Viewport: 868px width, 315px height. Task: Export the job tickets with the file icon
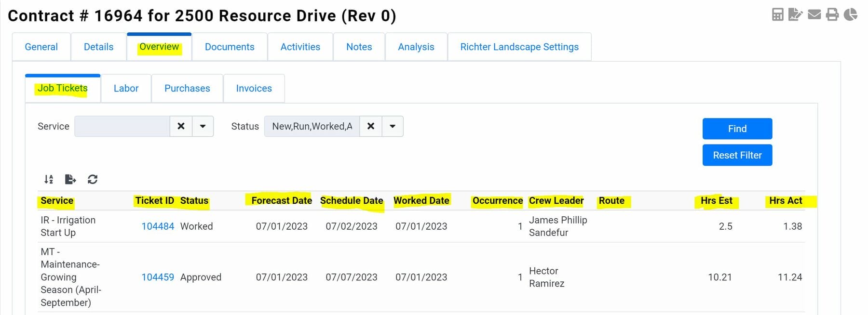70,179
